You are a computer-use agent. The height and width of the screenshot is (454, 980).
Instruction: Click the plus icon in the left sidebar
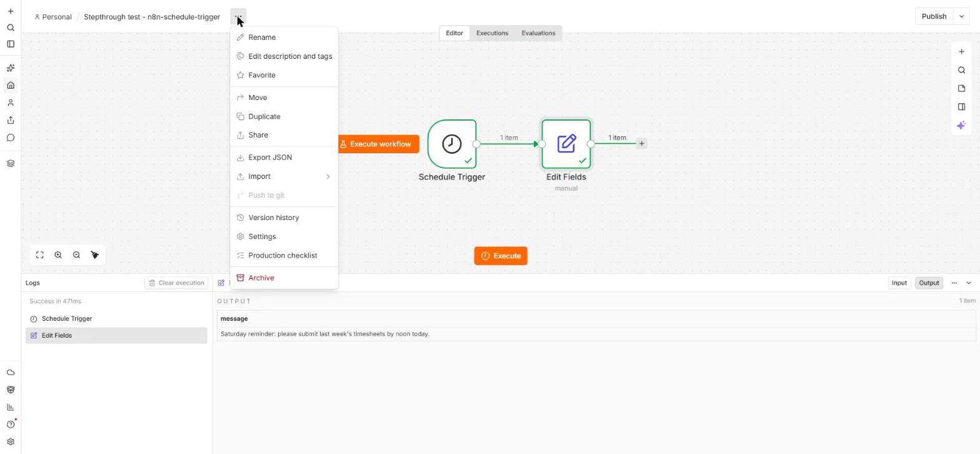(x=11, y=11)
